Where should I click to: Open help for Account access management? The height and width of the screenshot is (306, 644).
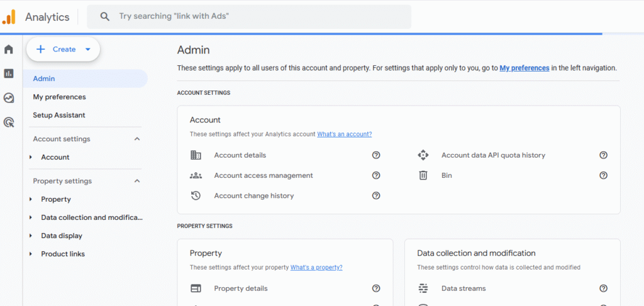click(376, 175)
